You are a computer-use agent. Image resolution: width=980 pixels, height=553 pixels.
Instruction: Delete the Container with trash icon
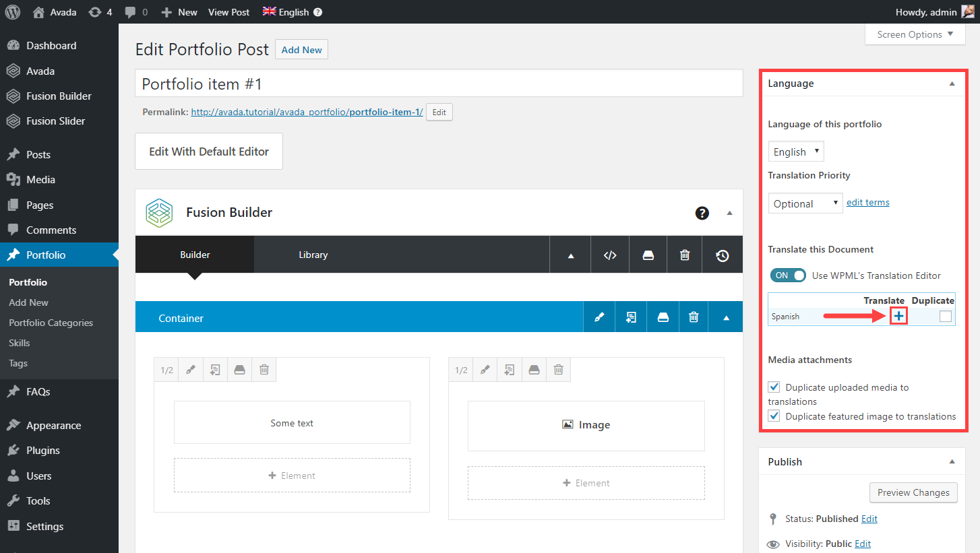click(694, 317)
